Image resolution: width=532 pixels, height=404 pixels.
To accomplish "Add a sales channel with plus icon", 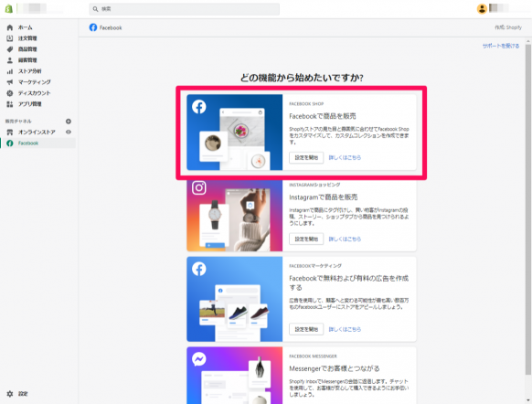I will tap(69, 121).
